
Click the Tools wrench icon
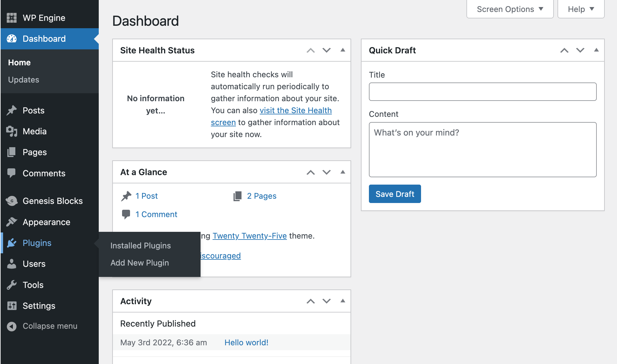(12, 285)
